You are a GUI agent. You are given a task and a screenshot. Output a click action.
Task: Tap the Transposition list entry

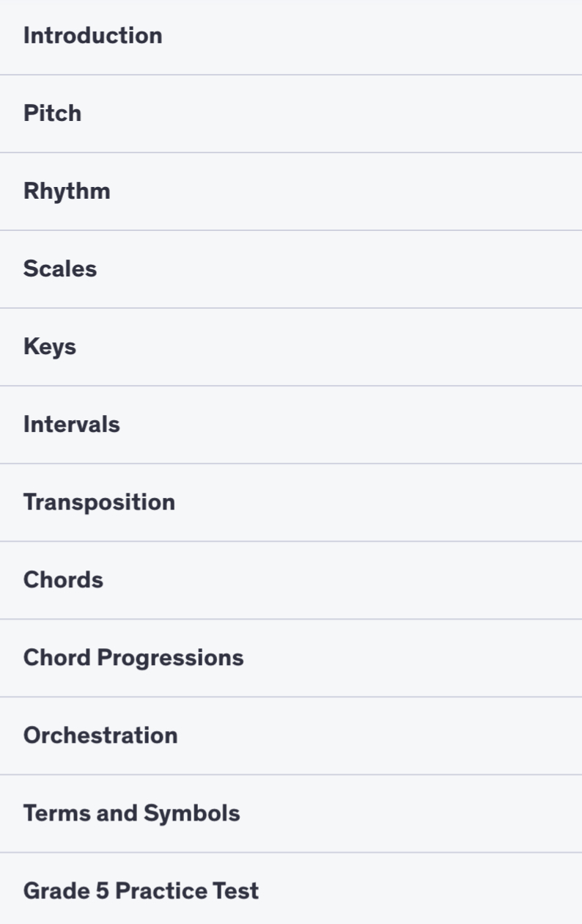coord(291,502)
